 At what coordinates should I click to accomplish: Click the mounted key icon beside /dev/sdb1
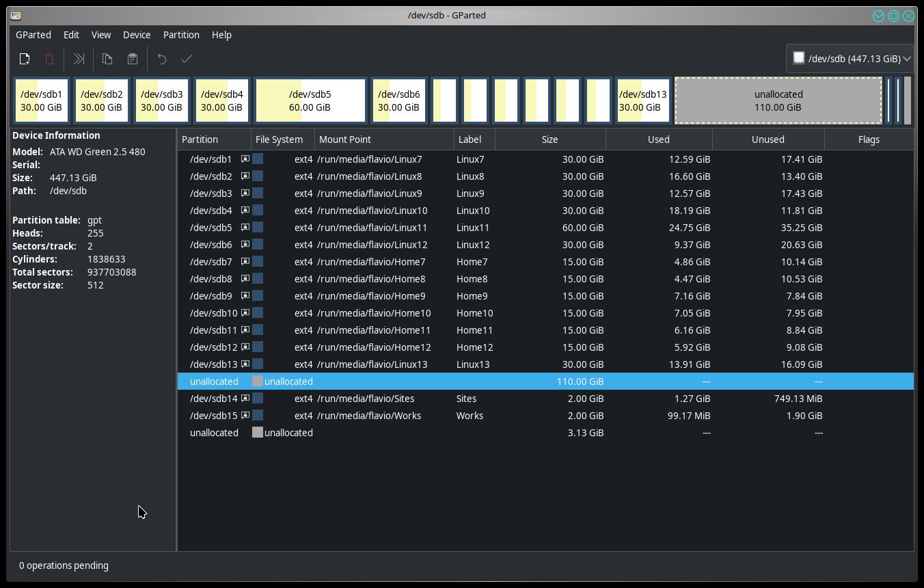pos(245,159)
